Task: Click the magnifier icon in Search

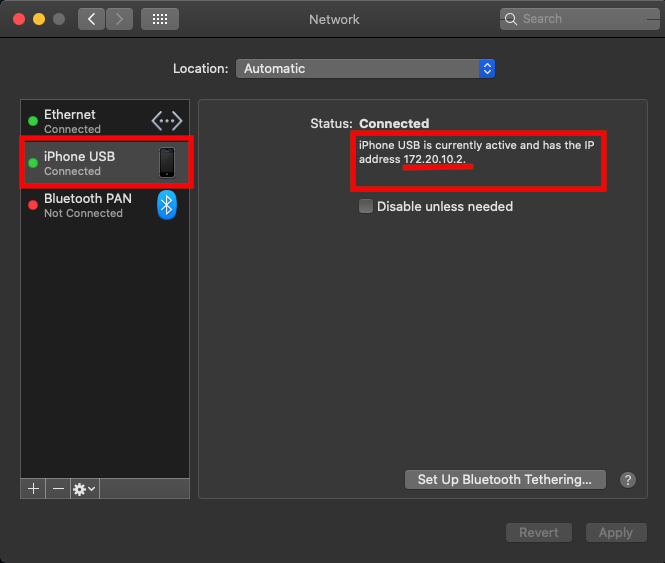Action: click(x=511, y=19)
